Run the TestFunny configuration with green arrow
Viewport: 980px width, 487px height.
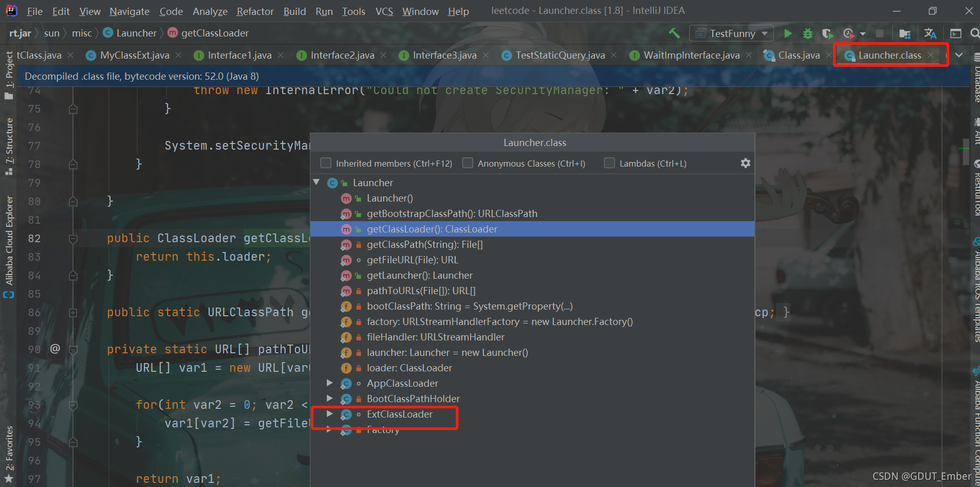pyautogui.click(x=788, y=33)
